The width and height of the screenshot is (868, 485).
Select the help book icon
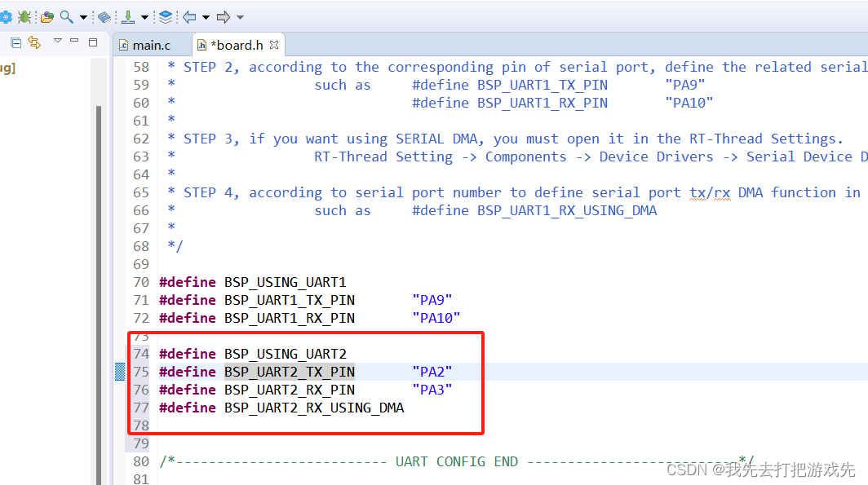click(103, 16)
